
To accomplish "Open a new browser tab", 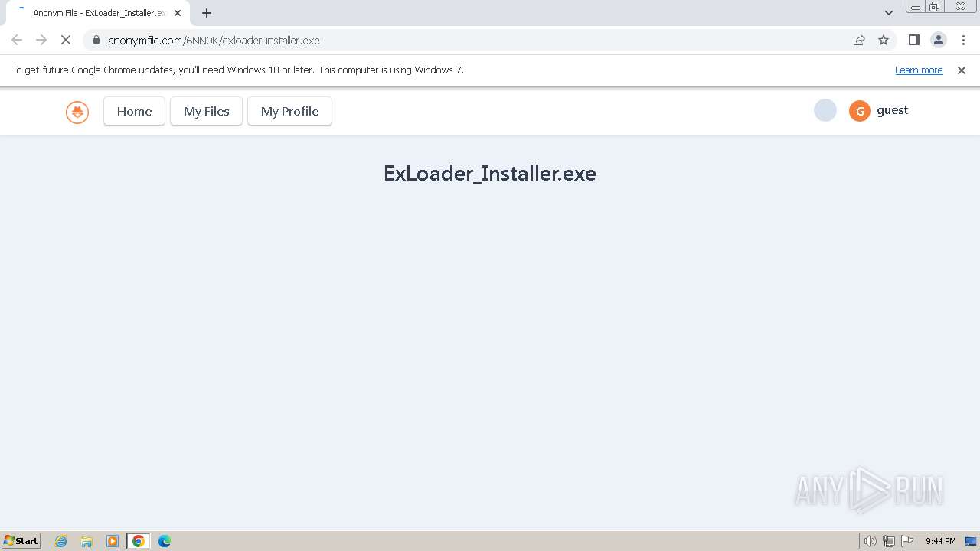I will tap(207, 13).
